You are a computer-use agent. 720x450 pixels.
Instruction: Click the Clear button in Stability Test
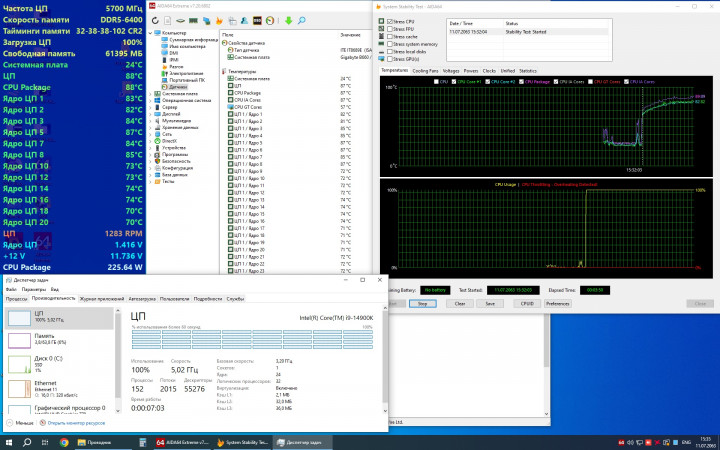coord(460,304)
